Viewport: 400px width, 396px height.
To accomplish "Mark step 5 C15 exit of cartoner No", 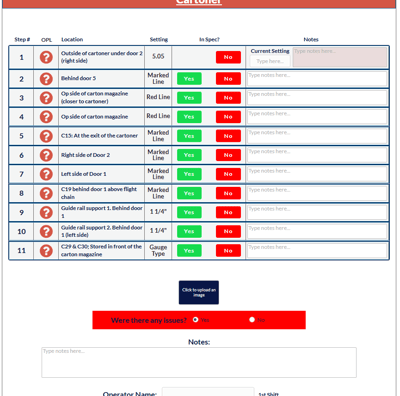I will pos(228,136).
